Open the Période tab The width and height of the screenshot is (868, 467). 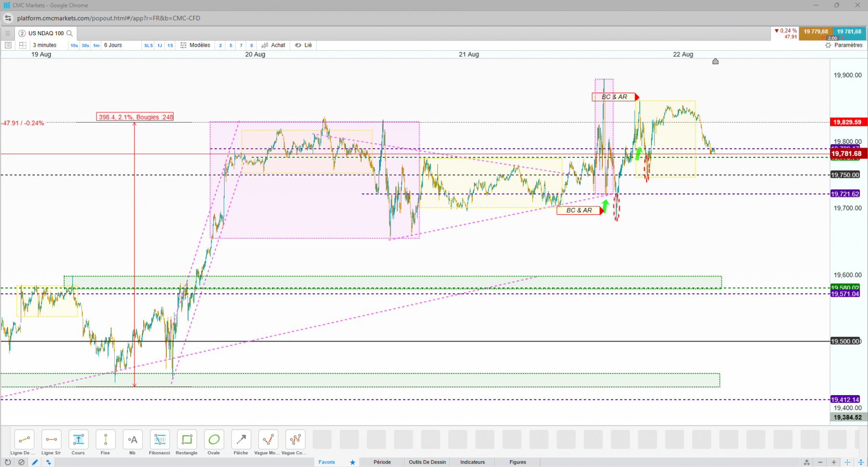(x=382, y=462)
